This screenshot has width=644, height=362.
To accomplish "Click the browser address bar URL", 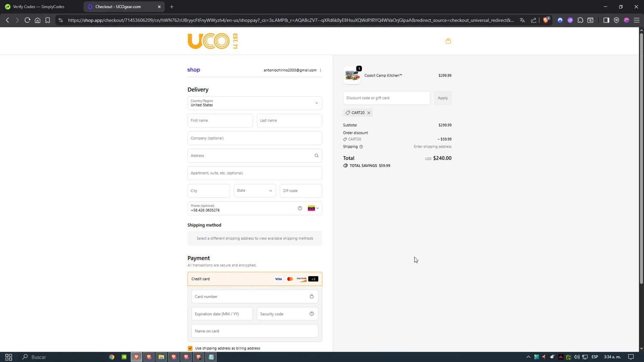I will tap(291, 20).
